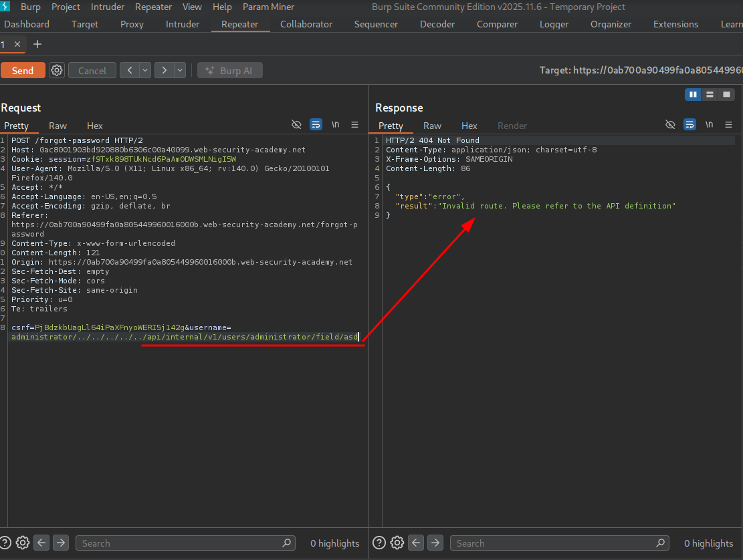Switch to the Sequencer tab
Viewport: 743px width, 560px height.
[377, 24]
